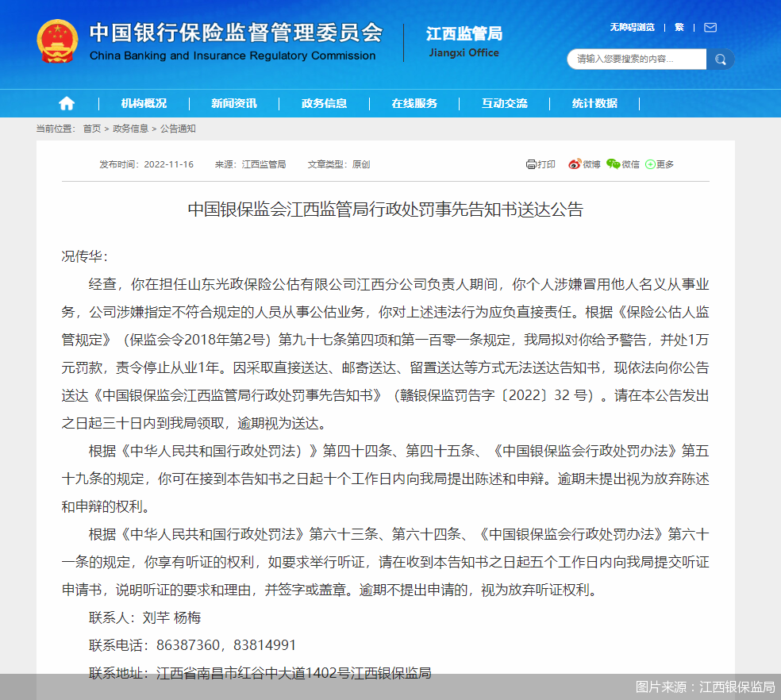Click the 政务信息 breadcrumb link
The height and width of the screenshot is (700, 781).
(131, 128)
